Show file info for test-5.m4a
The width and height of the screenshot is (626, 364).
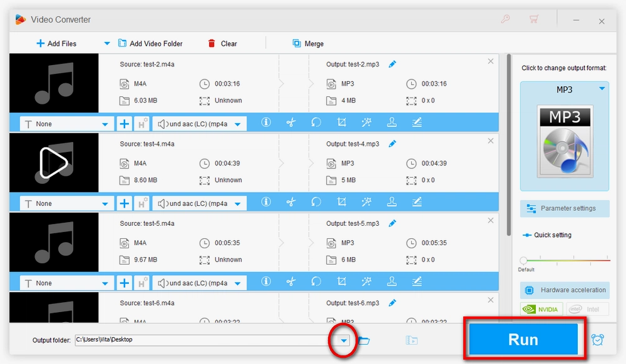[x=266, y=281]
